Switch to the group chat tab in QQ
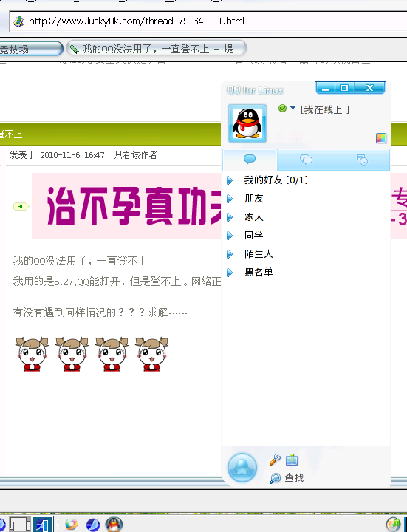The height and width of the screenshot is (532, 407). [306, 159]
